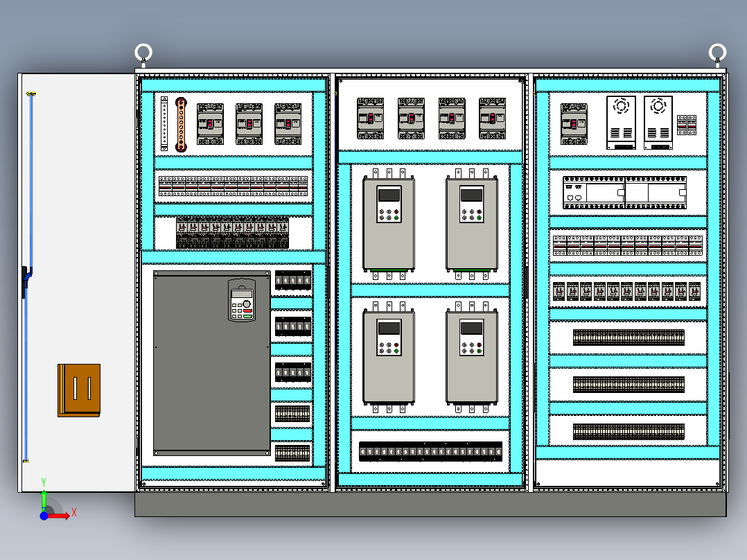Select the upper-left soft starter in middle cabinet
747x560 pixels.
389,224
